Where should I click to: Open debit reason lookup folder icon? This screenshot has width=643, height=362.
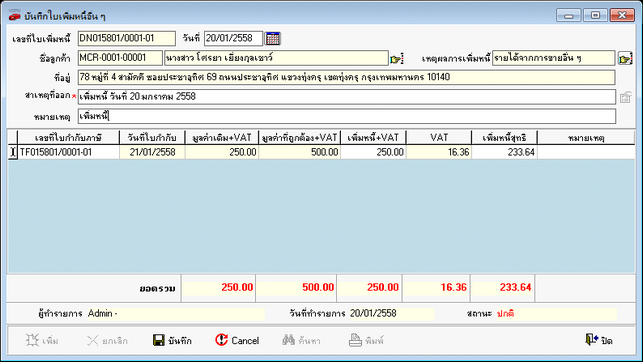point(625,59)
